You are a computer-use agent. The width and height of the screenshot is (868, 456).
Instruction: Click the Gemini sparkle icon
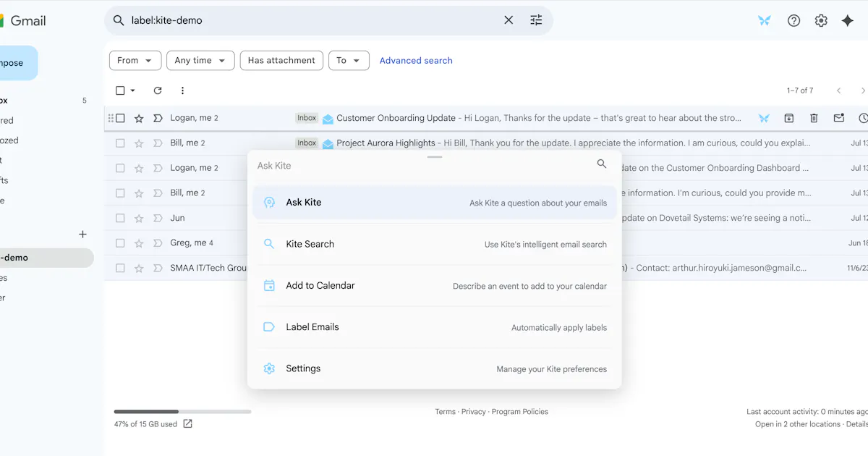[x=848, y=21]
